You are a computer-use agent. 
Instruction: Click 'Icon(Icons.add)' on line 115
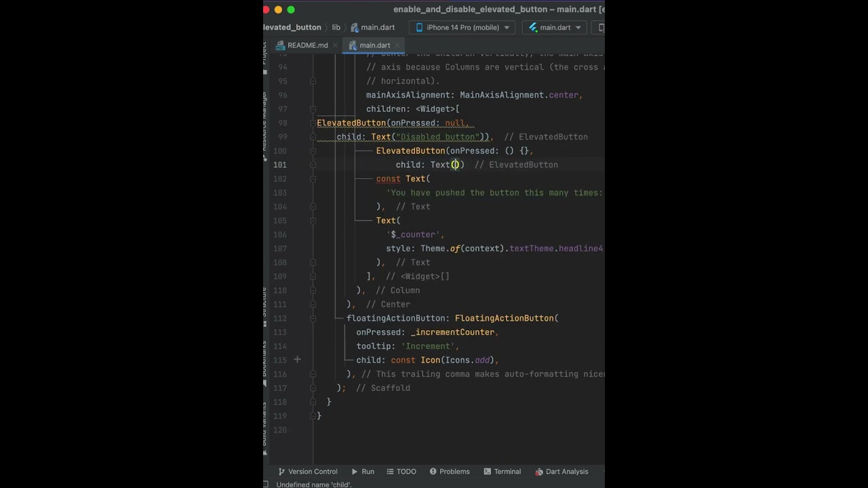click(x=457, y=360)
